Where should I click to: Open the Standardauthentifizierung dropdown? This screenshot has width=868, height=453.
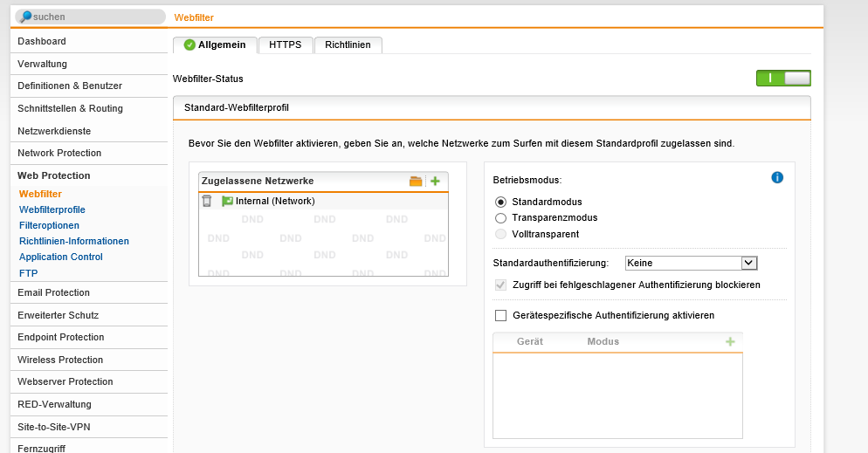coord(691,263)
